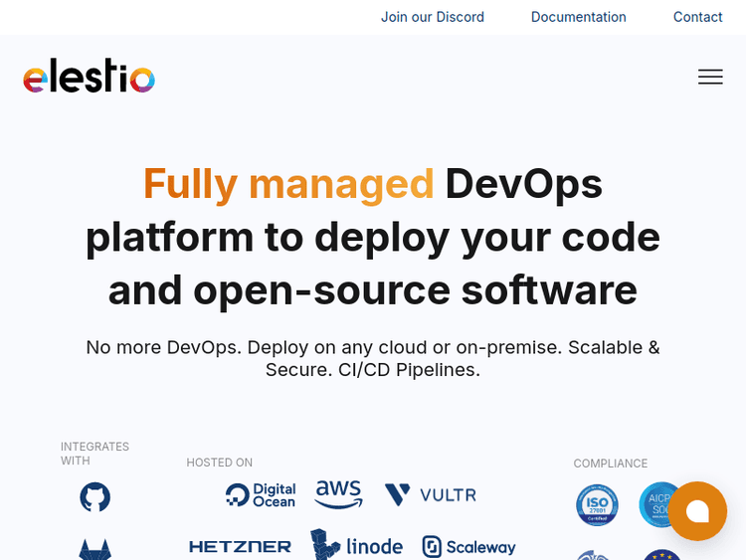The image size is (746, 560).
Task: Go to the Documentation page
Action: click(578, 17)
